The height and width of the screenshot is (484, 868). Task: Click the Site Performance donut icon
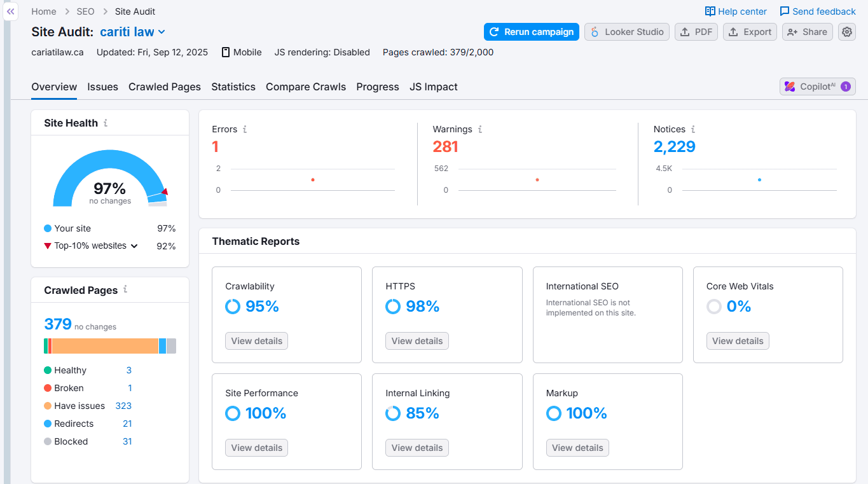233,413
